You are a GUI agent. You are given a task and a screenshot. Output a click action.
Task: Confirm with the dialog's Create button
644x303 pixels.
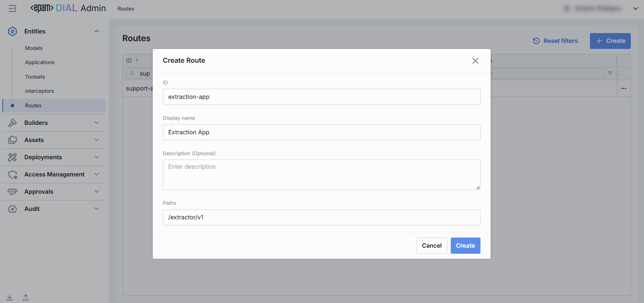click(465, 246)
